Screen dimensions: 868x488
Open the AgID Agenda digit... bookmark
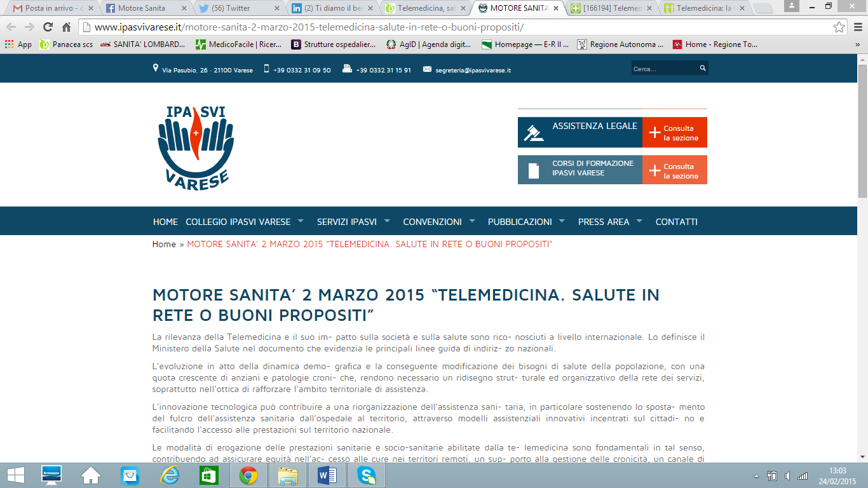pos(430,44)
